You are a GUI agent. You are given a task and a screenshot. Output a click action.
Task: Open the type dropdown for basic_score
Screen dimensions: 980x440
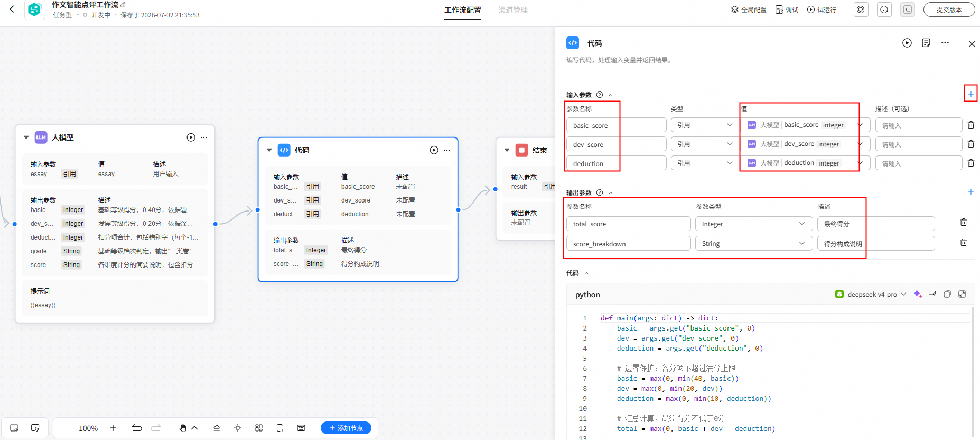tap(705, 125)
